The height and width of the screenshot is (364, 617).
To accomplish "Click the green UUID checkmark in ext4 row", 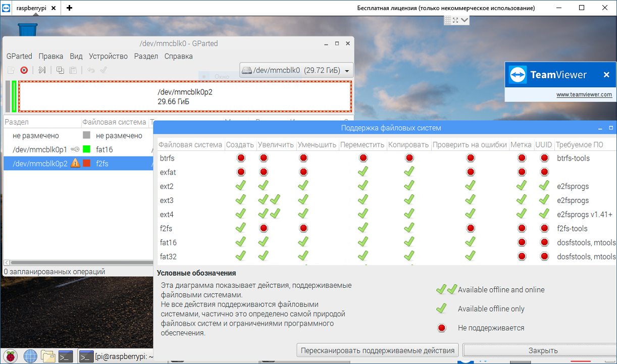I will pos(544,214).
